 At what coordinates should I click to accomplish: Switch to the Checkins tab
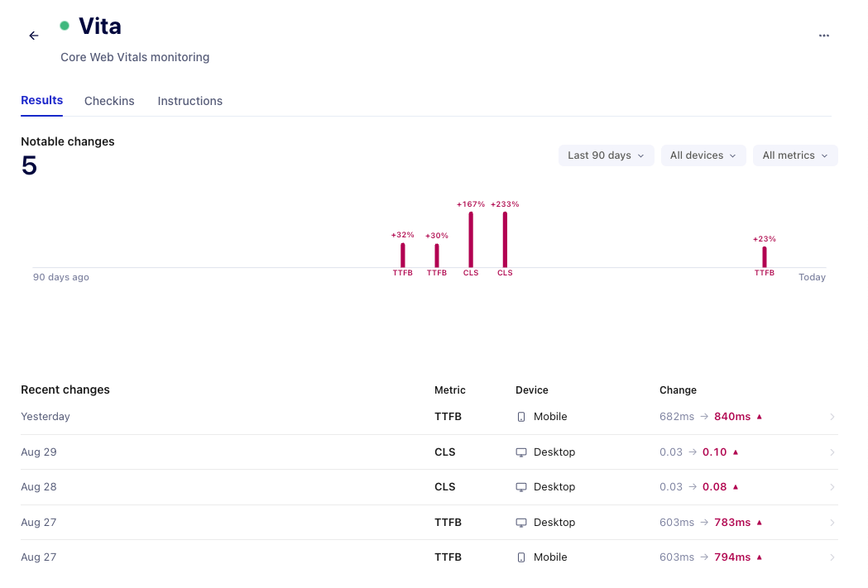coord(109,101)
